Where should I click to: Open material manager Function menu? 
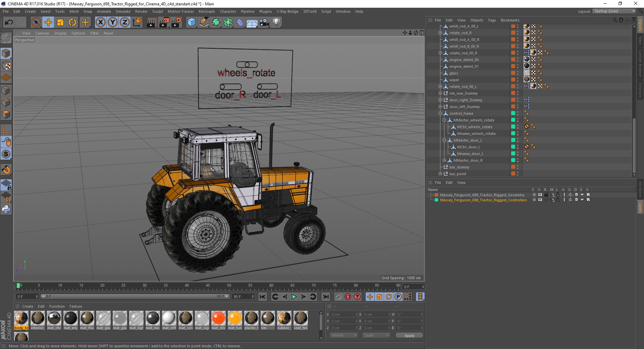57,306
